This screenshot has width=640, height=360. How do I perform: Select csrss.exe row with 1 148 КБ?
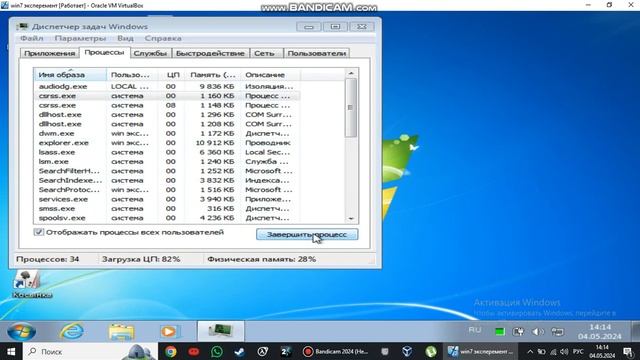coord(167,105)
